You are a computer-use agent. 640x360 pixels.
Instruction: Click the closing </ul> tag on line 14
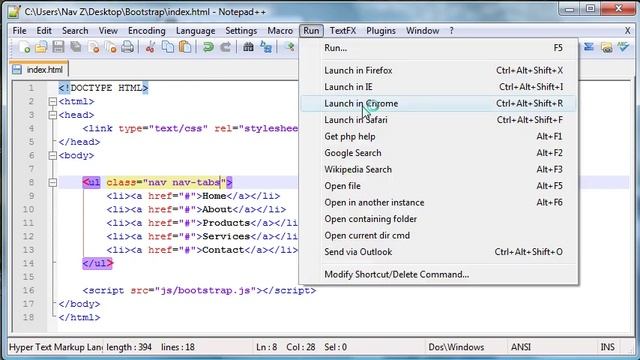97,263
